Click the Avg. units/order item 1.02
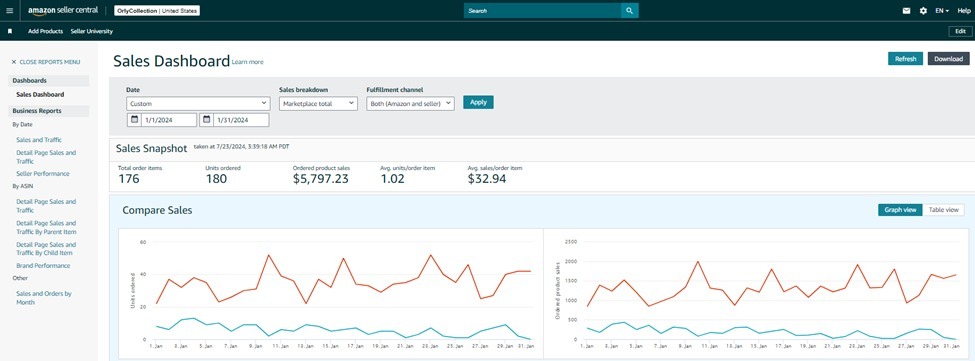 tap(392, 179)
